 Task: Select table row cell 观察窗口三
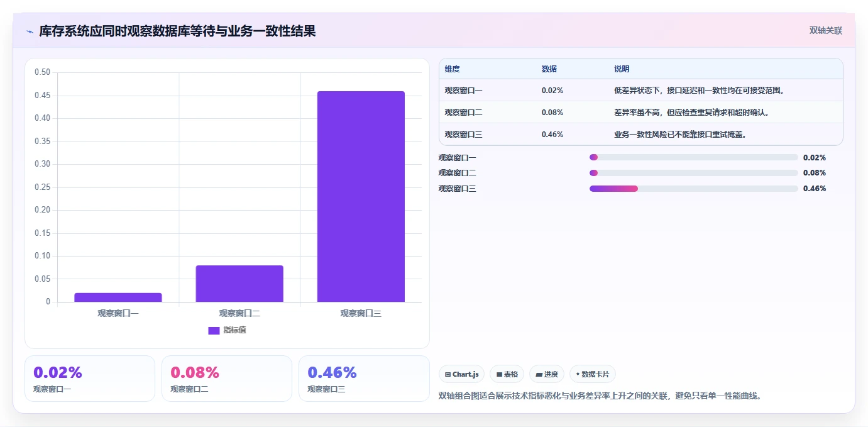pyautogui.click(x=463, y=134)
